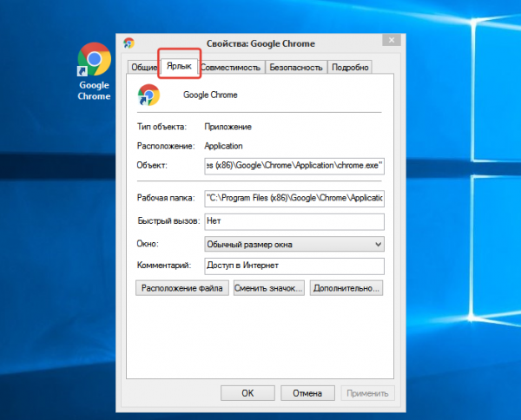Open the Ярлык tab
521x420 pixels.
tap(179, 66)
